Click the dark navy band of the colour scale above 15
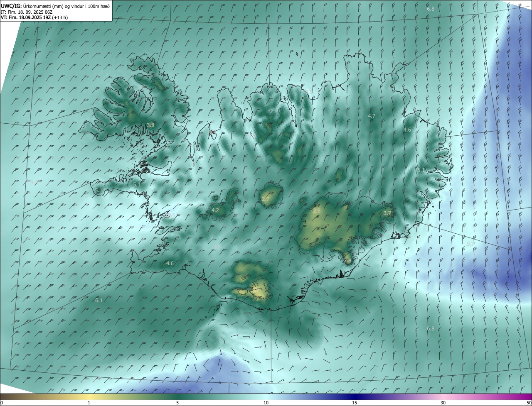The height and width of the screenshot is (406, 532). point(355,396)
